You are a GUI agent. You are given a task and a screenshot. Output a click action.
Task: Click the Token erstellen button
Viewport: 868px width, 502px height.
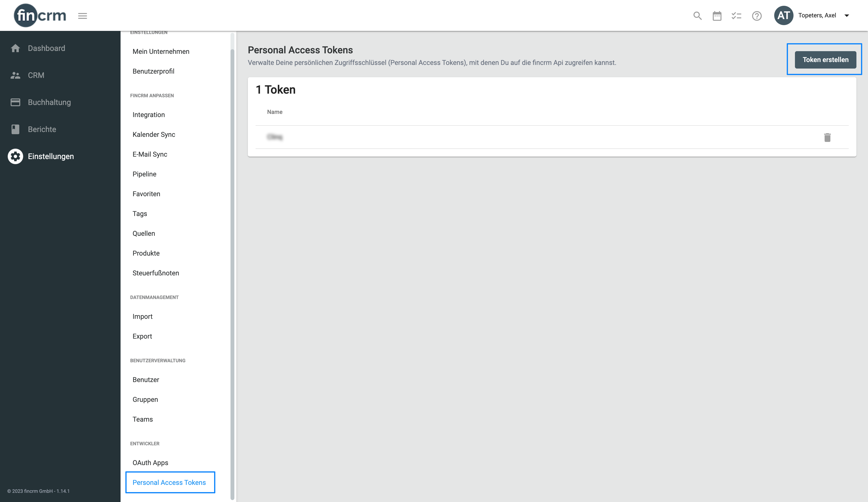pyautogui.click(x=825, y=59)
